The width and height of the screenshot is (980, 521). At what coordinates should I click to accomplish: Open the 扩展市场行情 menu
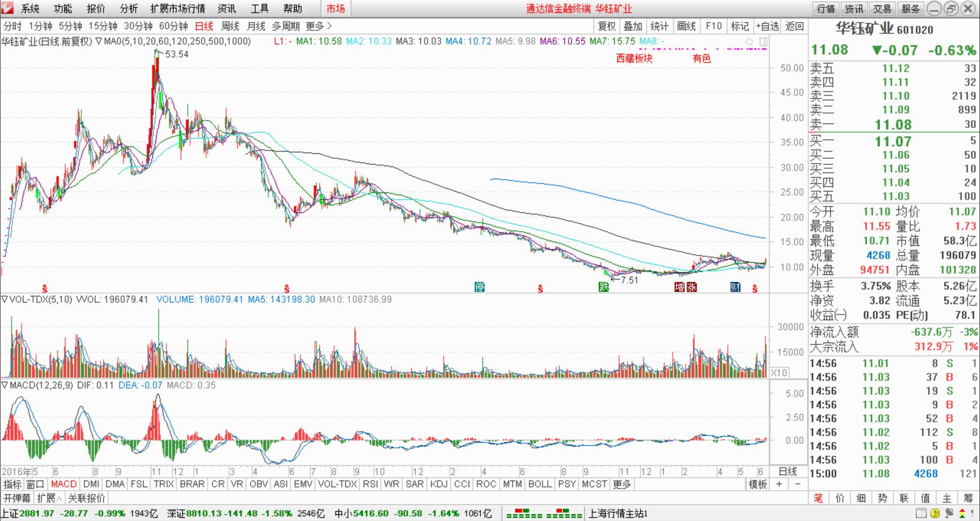click(178, 9)
